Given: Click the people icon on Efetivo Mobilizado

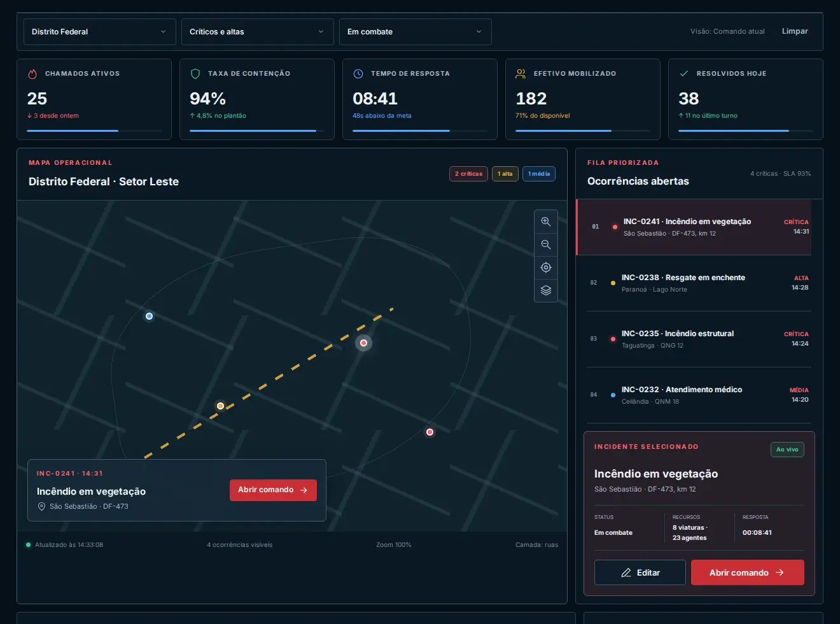Looking at the screenshot, I should pyautogui.click(x=521, y=74).
